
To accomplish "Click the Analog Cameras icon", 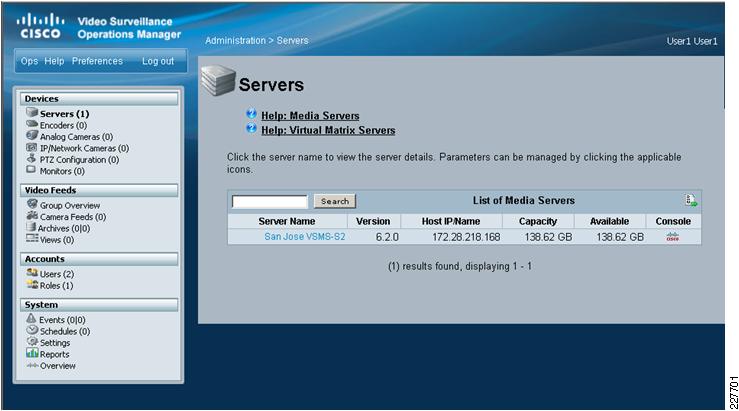I will click(32, 136).
